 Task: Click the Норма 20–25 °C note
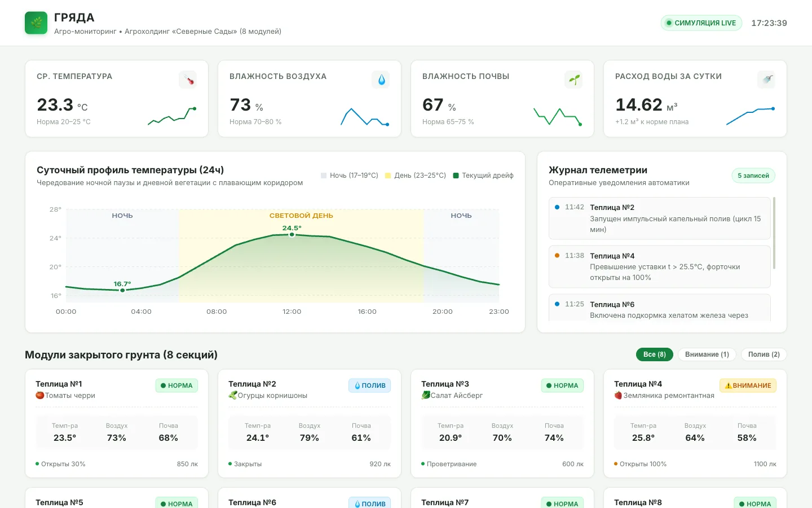coord(64,122)
